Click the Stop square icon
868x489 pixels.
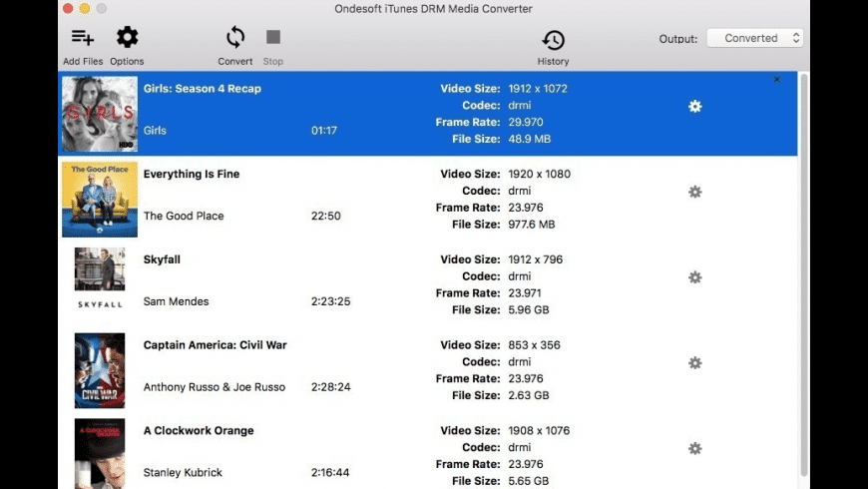click(273, 37)
